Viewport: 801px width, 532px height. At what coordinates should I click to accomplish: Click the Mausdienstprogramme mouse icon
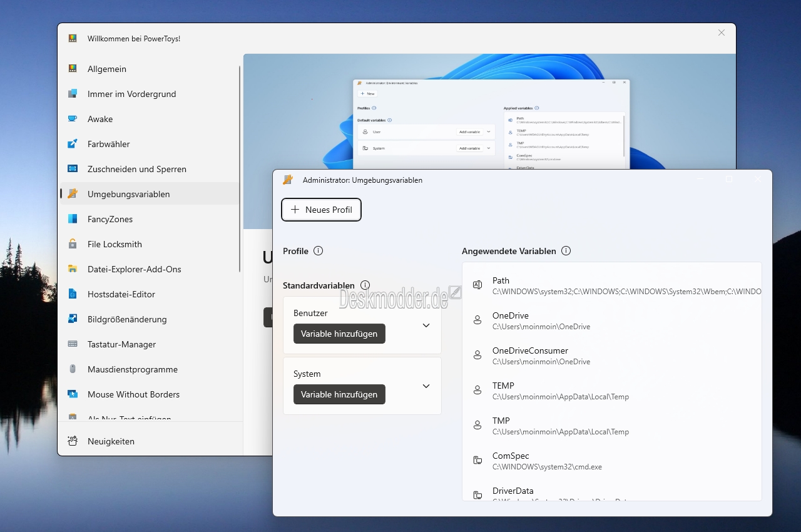(x=73, y=369)
